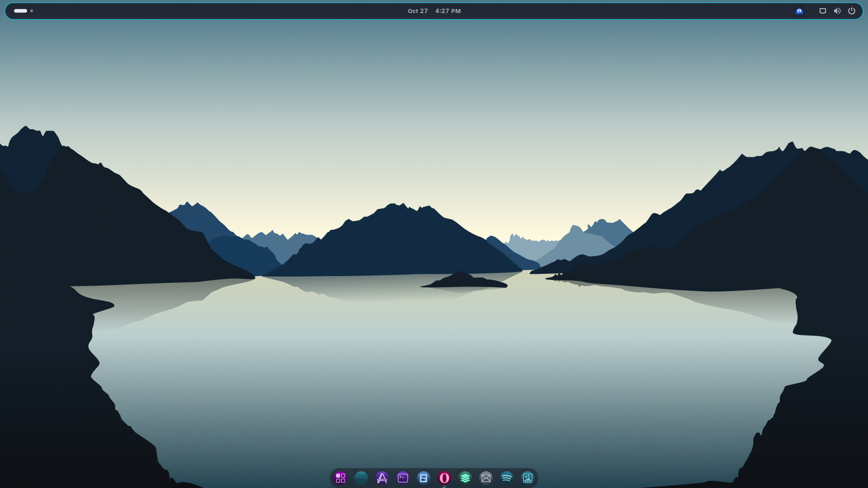Open the power button system menu
This screenshot has width=868, height=488.
852,11
